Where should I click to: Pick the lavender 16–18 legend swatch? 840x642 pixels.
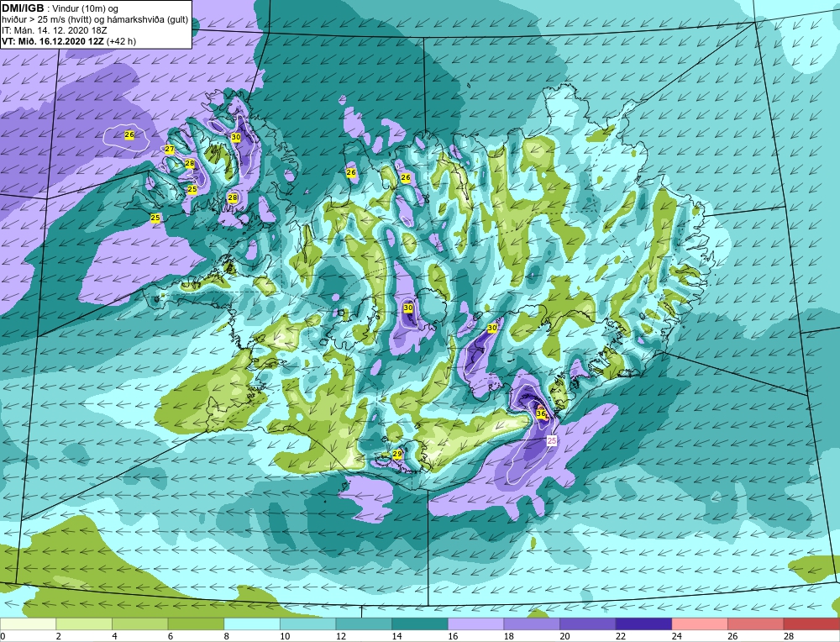(x=475, y=624)
